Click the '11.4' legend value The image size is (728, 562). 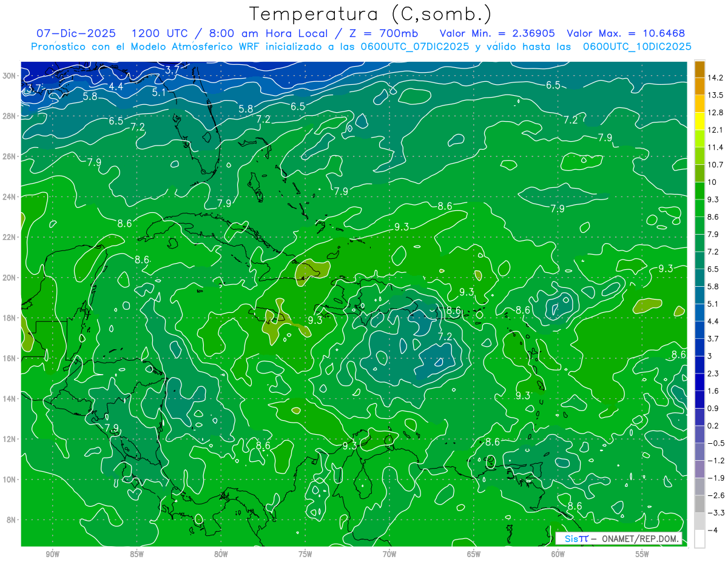tap(716, 147)
